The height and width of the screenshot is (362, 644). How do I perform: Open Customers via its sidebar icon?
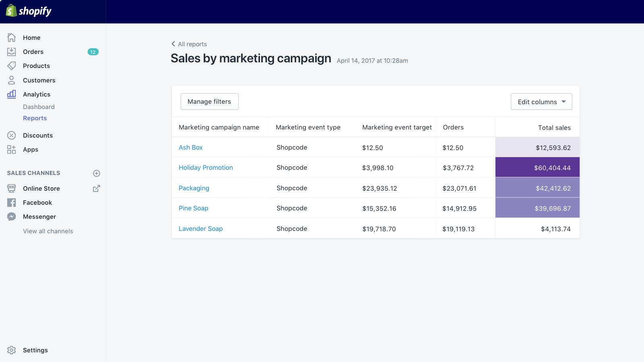coord(12,80)
